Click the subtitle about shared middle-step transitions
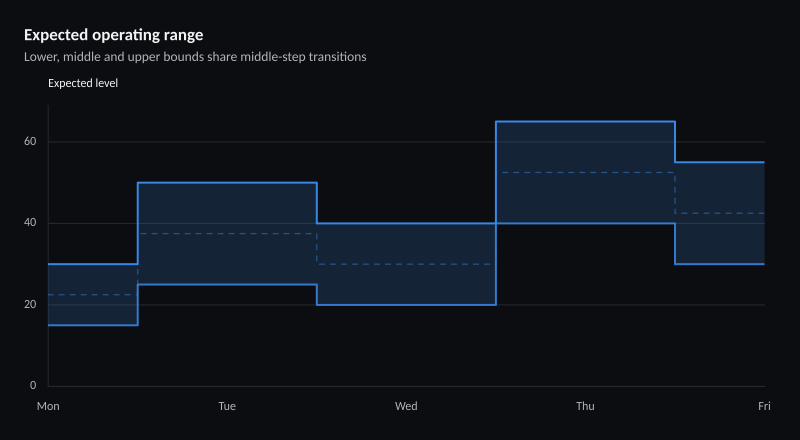The height and width of the screenshot is (440, 800). coord(195,57)
